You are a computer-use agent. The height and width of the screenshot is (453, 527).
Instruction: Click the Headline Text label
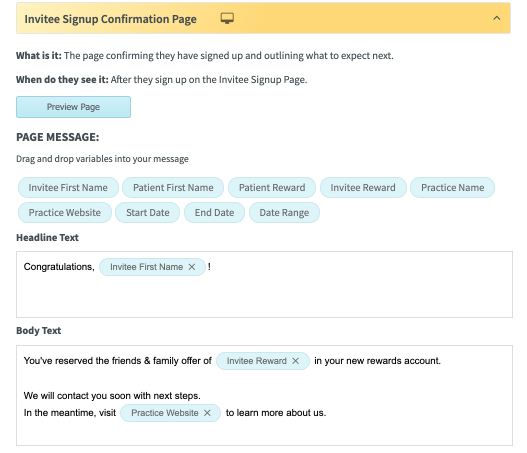[47, 238]
